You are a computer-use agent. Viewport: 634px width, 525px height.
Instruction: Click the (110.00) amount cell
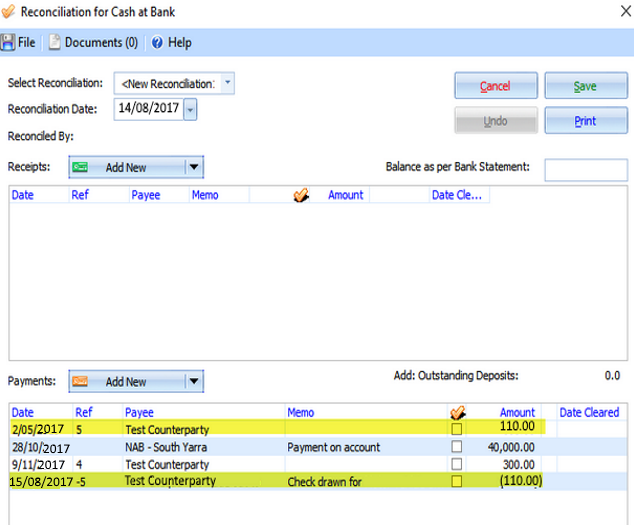521,481
